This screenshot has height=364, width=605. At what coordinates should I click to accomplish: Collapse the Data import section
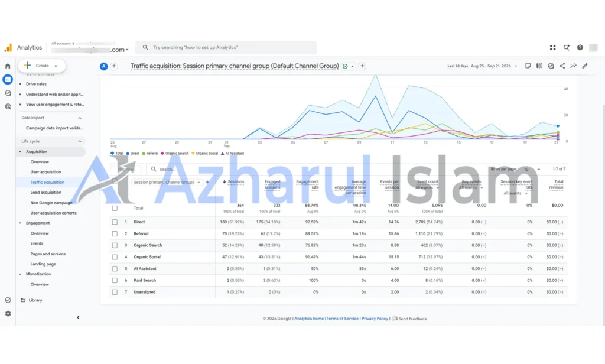pyautogui.click(x=80, y=118)
